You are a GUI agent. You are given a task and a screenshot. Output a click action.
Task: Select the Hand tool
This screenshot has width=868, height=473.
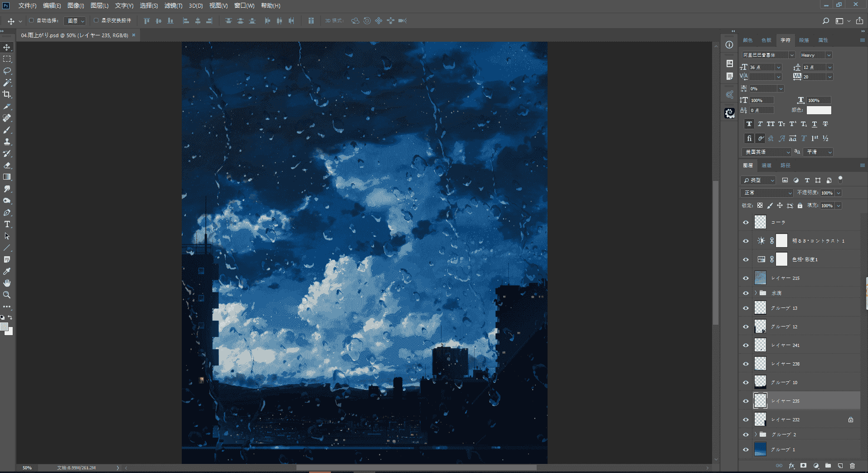tap(7, 283)
